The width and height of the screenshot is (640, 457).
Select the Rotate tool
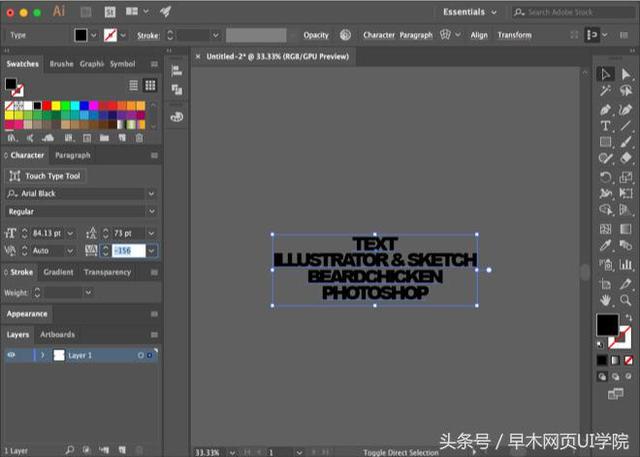click(x=605, y=177)
